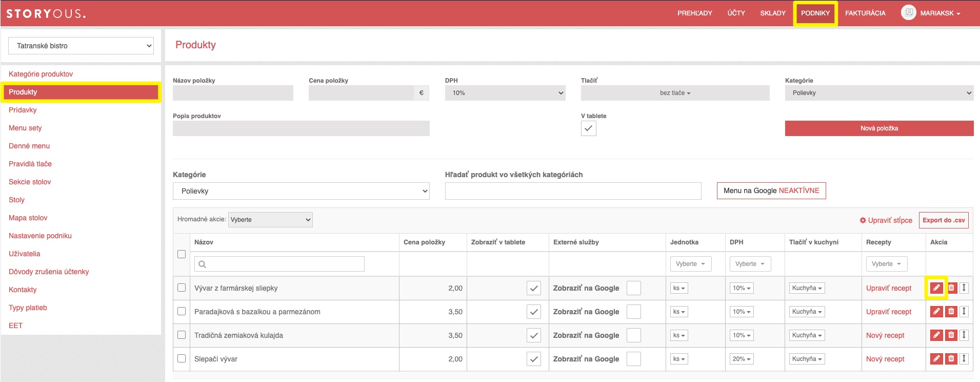The image size is (980, 382).
Task: Change the 20% DPH dropdown for Slepačí vývar
Action: pyautogui.click(x=742, y=359)
